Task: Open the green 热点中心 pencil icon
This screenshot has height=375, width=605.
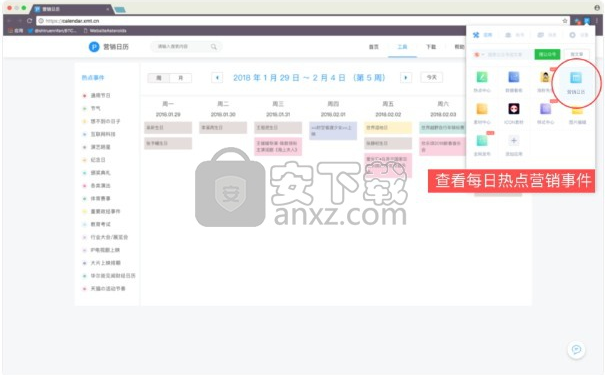Action: [482, 77]
